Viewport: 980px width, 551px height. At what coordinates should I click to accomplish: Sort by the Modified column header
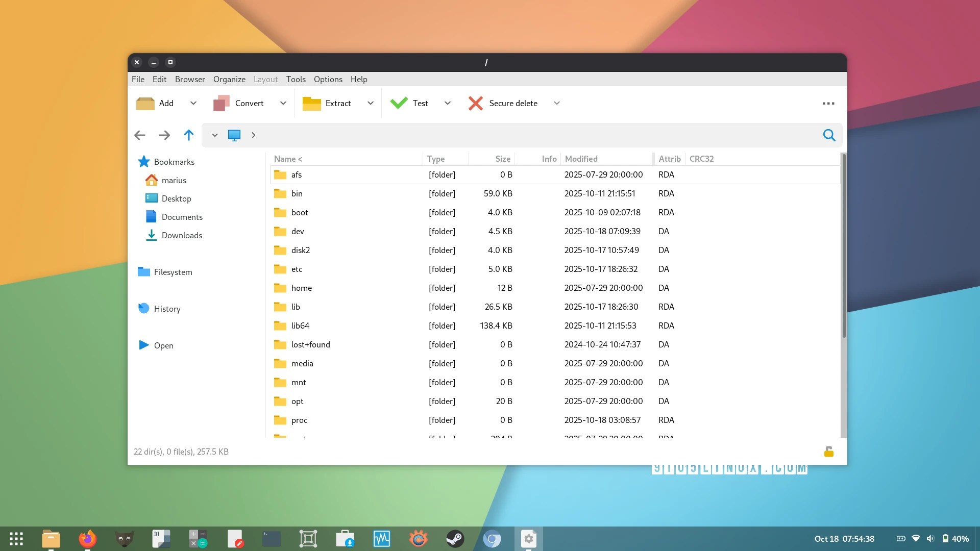coord(581,159)
